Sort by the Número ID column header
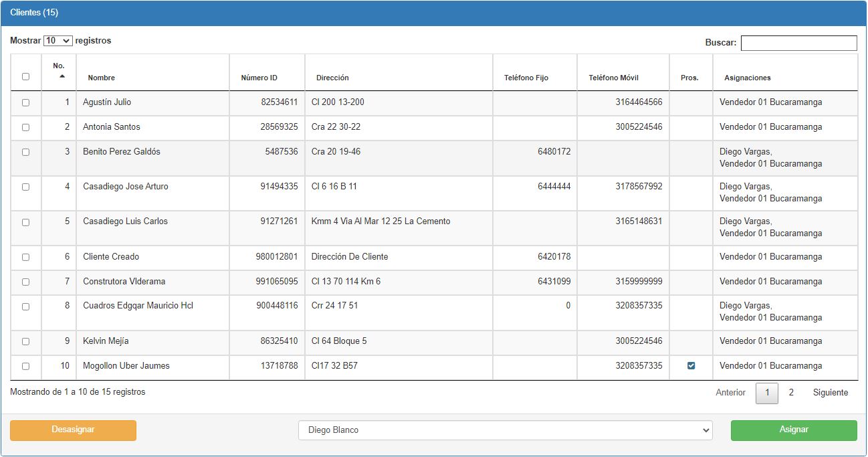Screen dimensions: 868x457 pos(259,78)
